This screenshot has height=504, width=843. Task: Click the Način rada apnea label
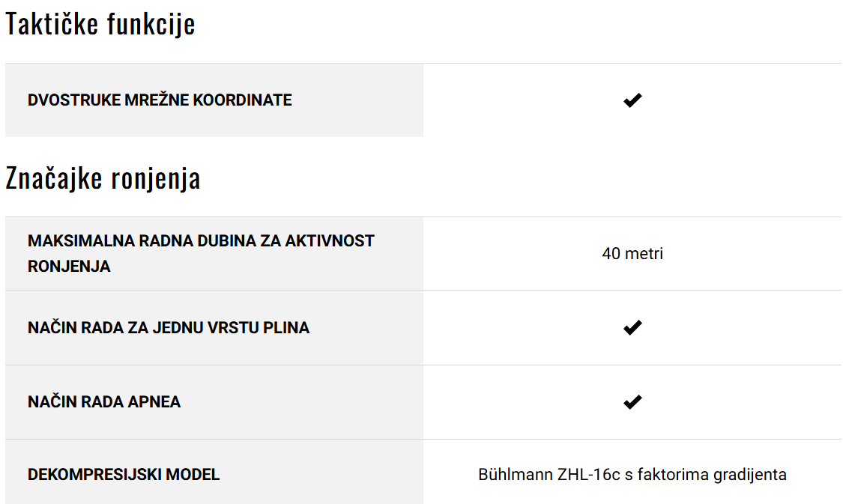pyautogui.click(x=104, y=402)
